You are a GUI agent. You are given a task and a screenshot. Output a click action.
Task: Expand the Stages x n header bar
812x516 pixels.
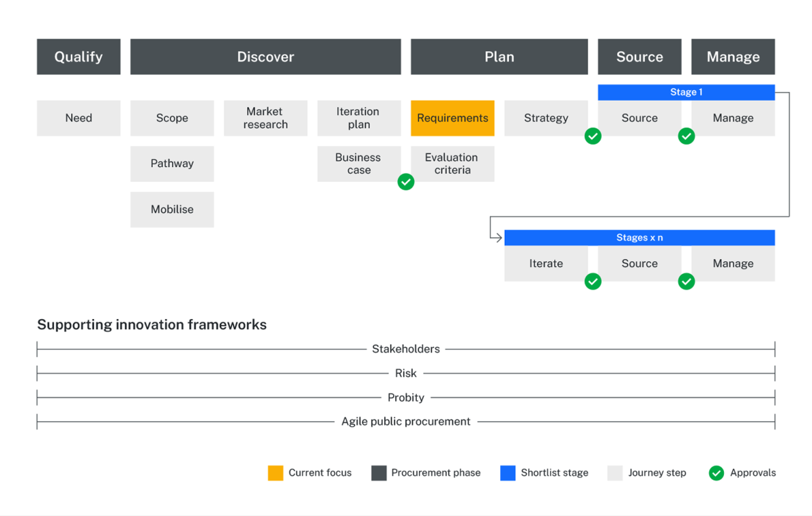point(639,237)
